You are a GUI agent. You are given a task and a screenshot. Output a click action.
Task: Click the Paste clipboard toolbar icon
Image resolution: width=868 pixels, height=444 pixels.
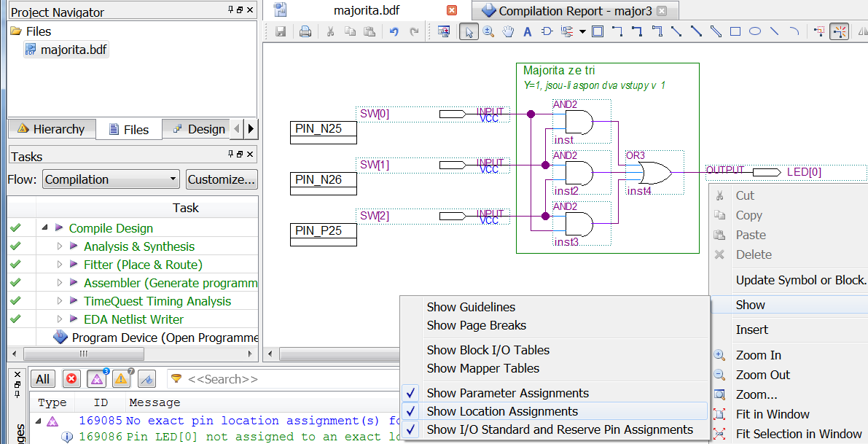(370, 31)
